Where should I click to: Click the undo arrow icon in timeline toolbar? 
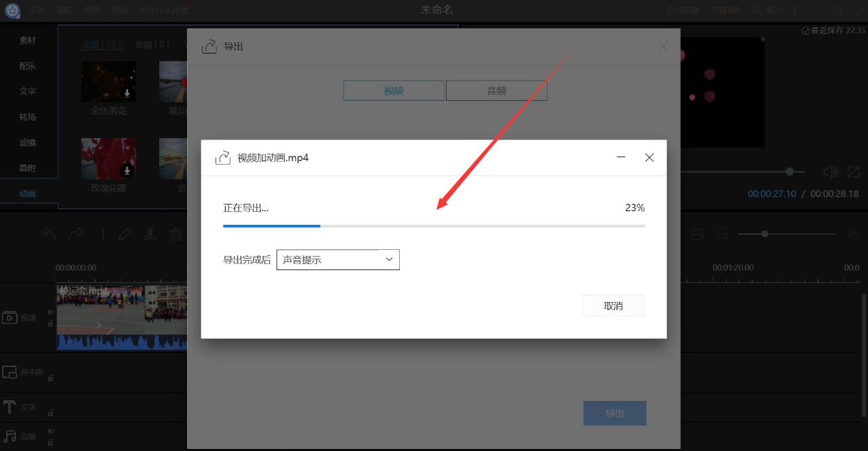point(49,234)
